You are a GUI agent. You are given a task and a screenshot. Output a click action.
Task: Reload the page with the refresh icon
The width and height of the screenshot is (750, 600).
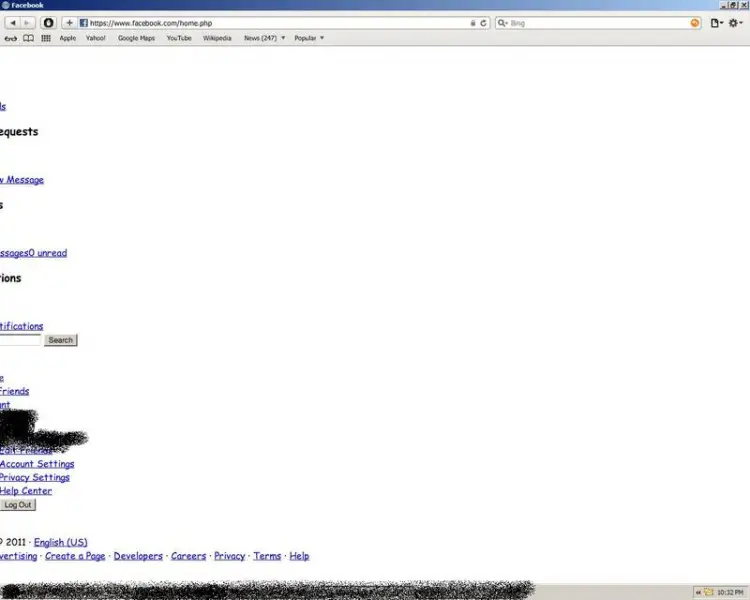point(483,23)
